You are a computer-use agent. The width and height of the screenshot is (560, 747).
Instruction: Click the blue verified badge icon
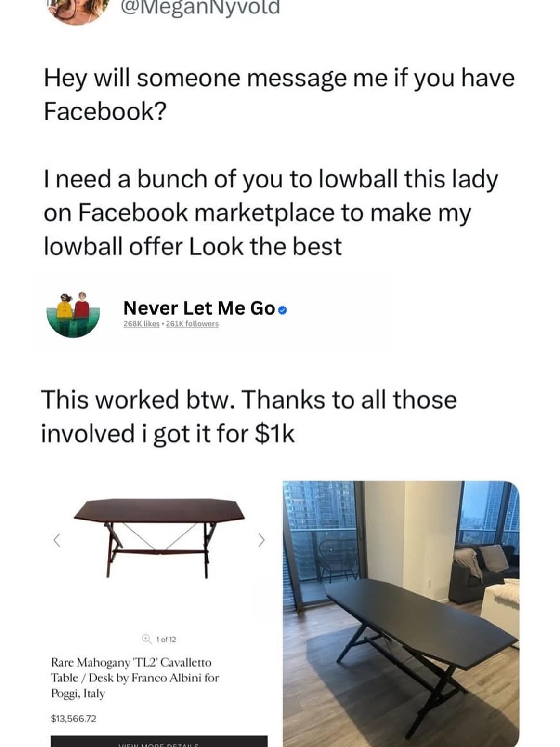pyautogui.click(x=283, y=310)
